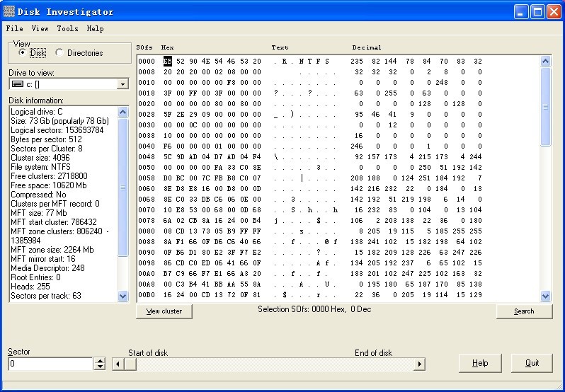The height and width of the screenshot is (392, 565).
Task: Open the Tools menu
Action: click(x=67, y=28)
